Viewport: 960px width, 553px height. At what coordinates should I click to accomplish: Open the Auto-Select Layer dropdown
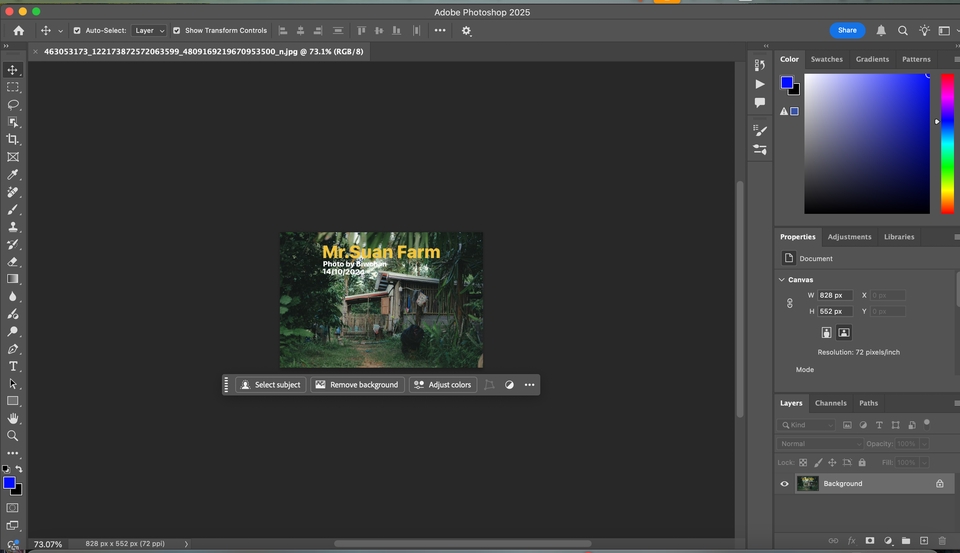[150, 31]
